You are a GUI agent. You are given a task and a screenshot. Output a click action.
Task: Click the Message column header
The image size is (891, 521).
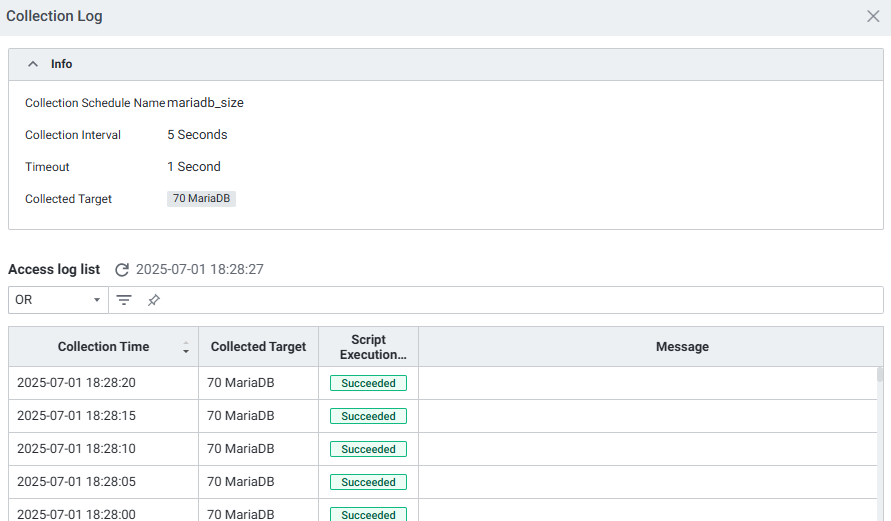[682, 347]
